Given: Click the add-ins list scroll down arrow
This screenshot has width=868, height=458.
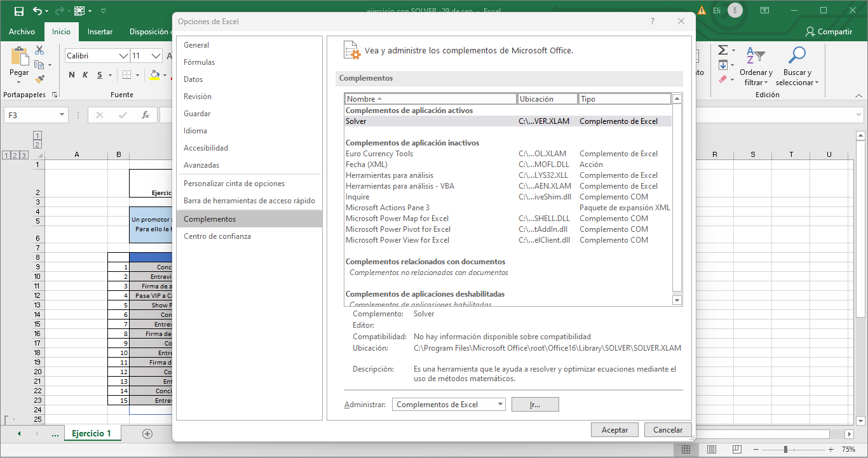Looking at the screenshot, I should 677,300.
